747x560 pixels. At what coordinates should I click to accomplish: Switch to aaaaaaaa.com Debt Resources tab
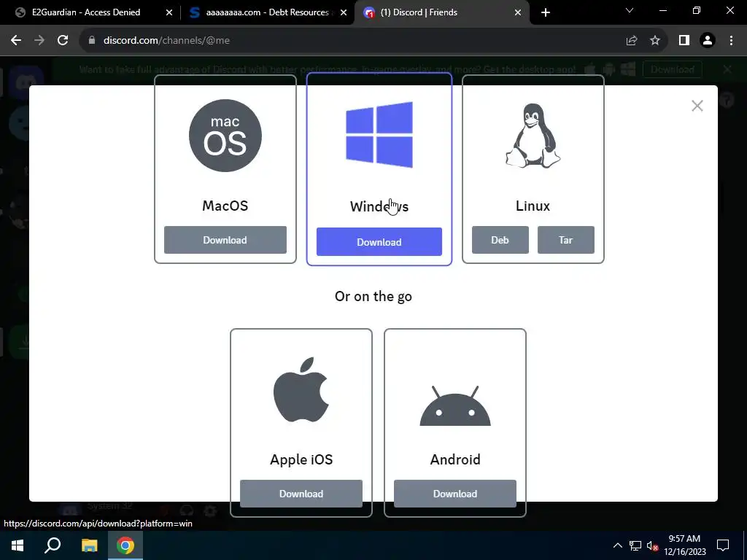tap(267, 12)
